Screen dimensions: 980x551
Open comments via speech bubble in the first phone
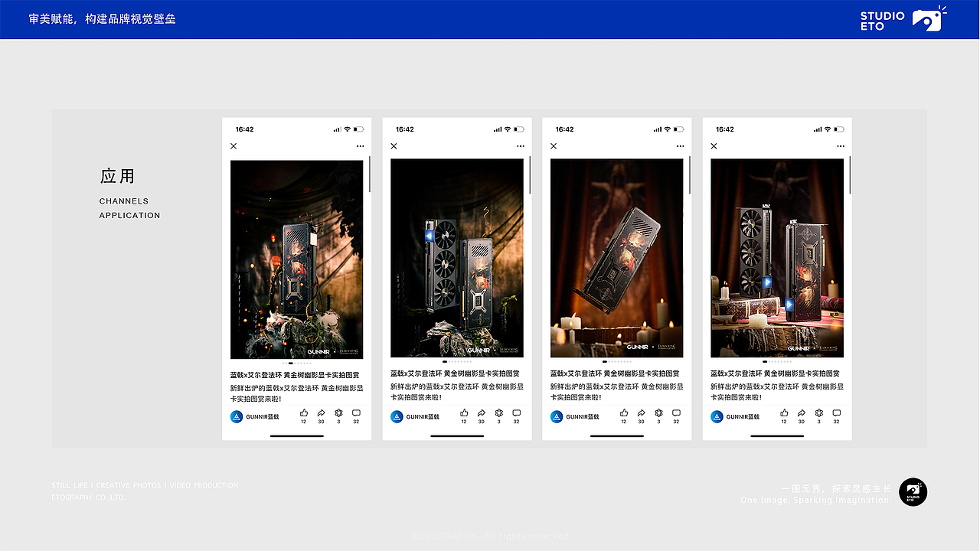click(356, 412)
